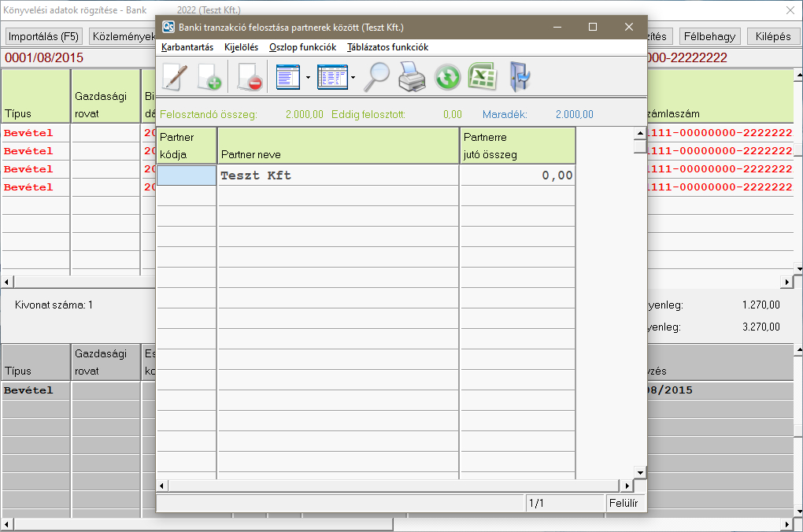Open search with the magnifying glass icon
This screenshot has height=532, width=803.
coord(376,77)
